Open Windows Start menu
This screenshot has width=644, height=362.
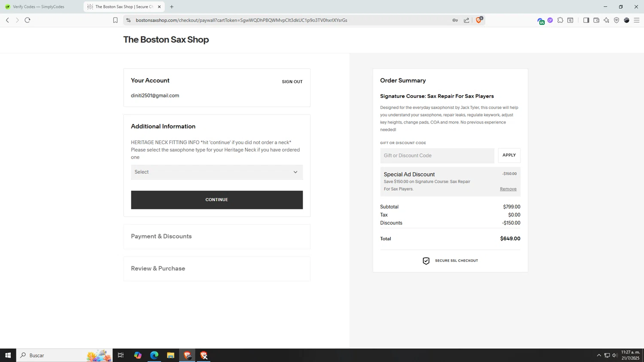click(8, 355)
